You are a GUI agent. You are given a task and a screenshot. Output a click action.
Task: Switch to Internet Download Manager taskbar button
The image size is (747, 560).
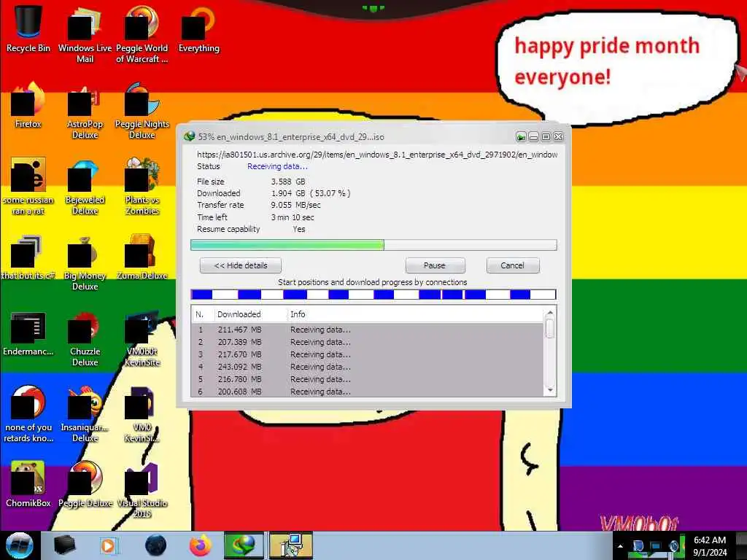[244, 545]
